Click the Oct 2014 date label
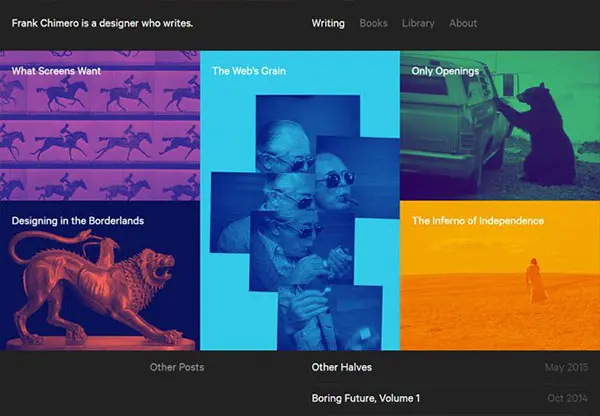Viewport: 600px width, 416px height. click(567, 398)
